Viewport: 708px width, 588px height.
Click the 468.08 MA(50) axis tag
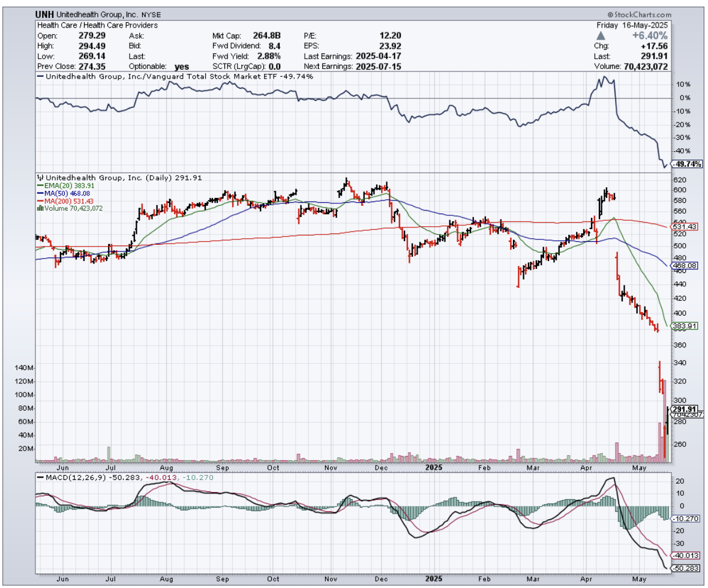coord(683,265)
